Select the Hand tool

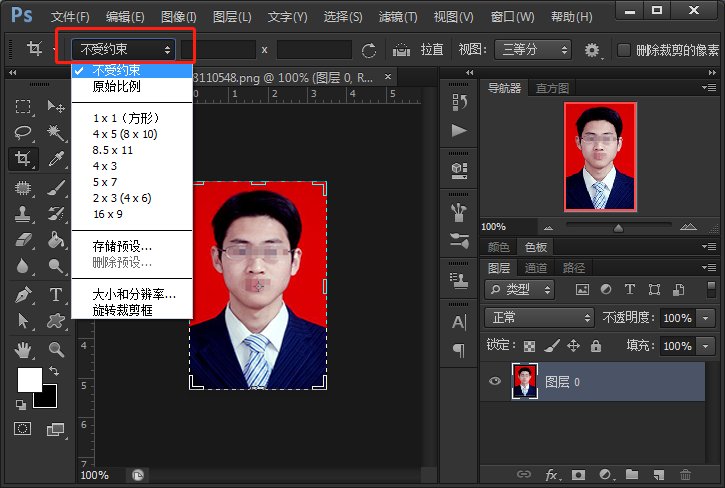[x=23, y=349]
